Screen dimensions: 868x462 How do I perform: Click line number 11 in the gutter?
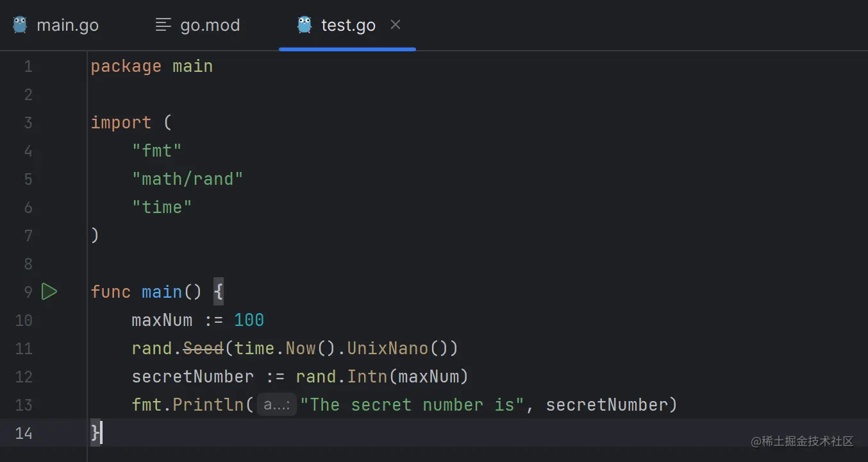pos(24,348)
